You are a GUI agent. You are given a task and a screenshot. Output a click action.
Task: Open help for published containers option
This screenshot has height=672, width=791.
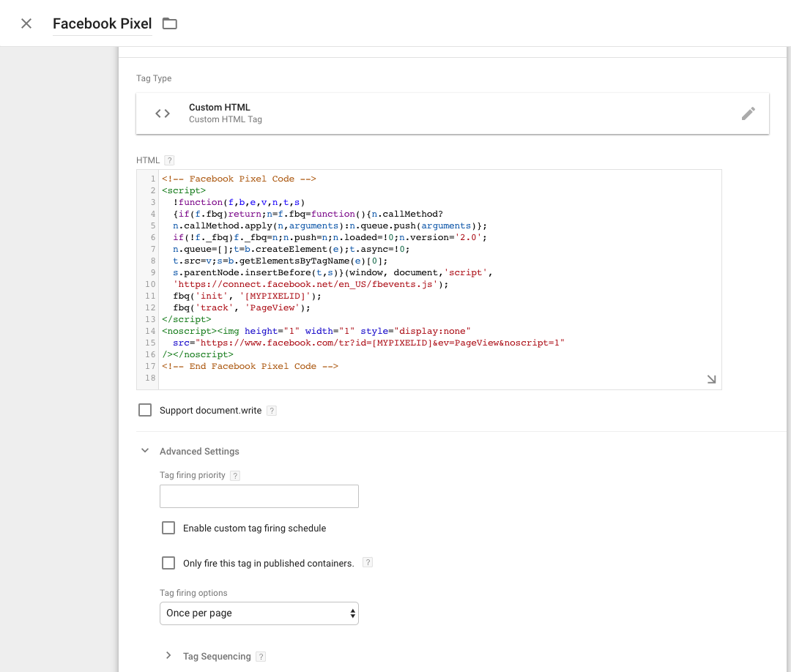point(368,563)
